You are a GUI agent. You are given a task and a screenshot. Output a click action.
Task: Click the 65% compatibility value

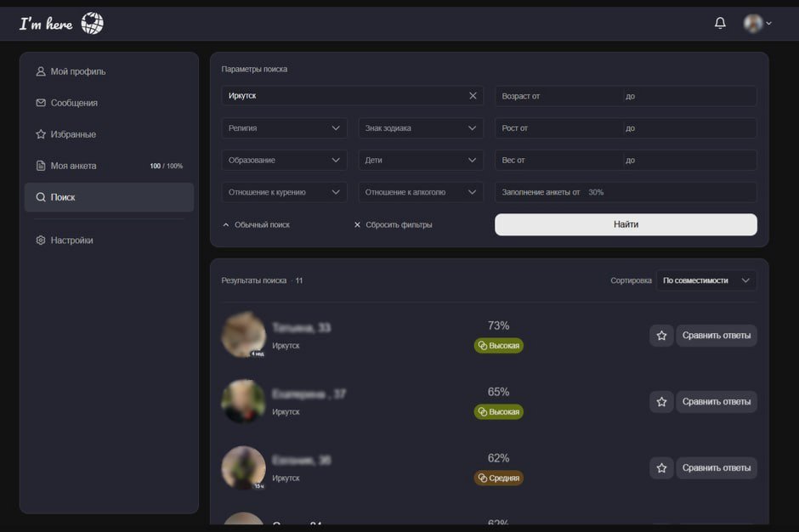pos(498,392)
